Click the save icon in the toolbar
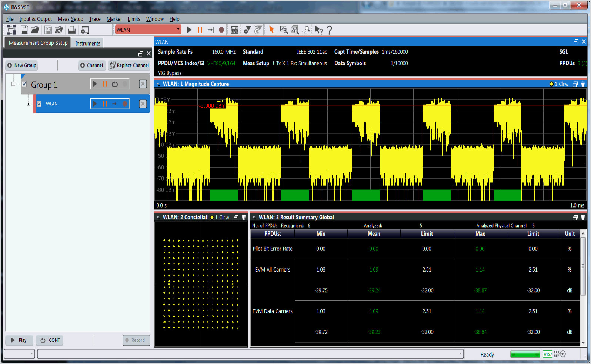591x364 pixels. 24,30
